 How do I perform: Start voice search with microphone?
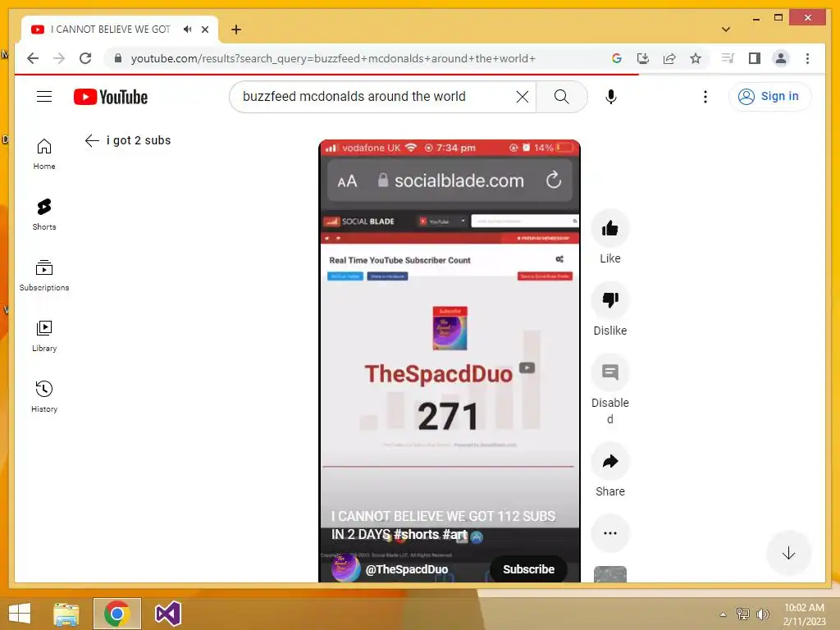coord(610,97)
